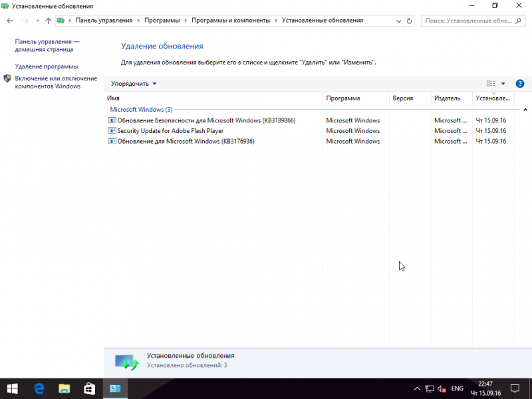Screen dimensions: 532x399
Task: Collapse the Microsoft Windows group chevron
Action: (525, 110)
